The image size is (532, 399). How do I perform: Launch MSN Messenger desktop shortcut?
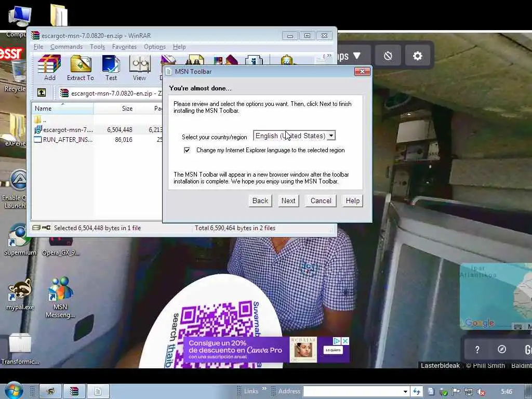point(60,298)
